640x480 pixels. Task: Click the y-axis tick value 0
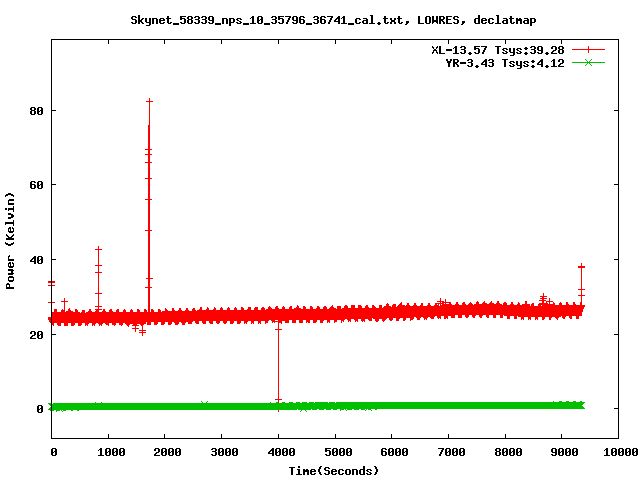(40, 409)
